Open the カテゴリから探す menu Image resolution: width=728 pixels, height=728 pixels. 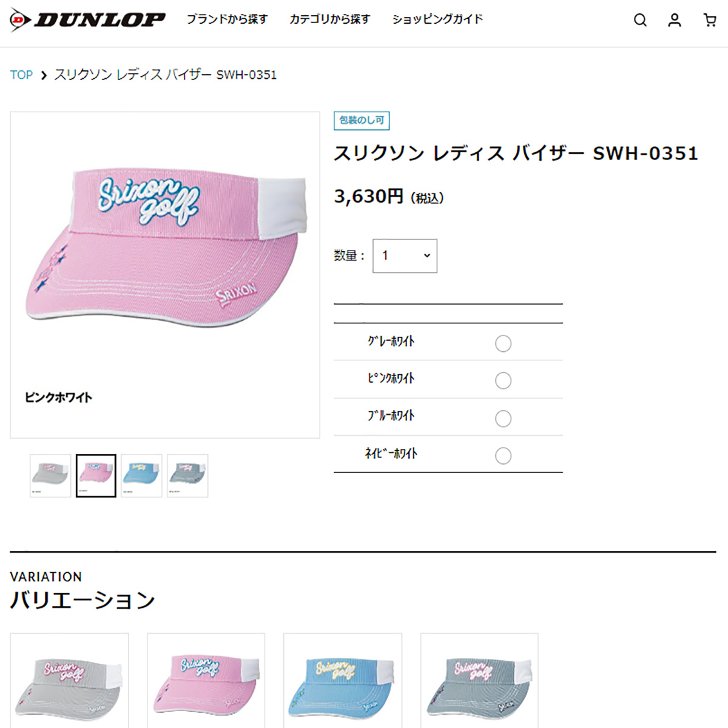coord(329,19)
